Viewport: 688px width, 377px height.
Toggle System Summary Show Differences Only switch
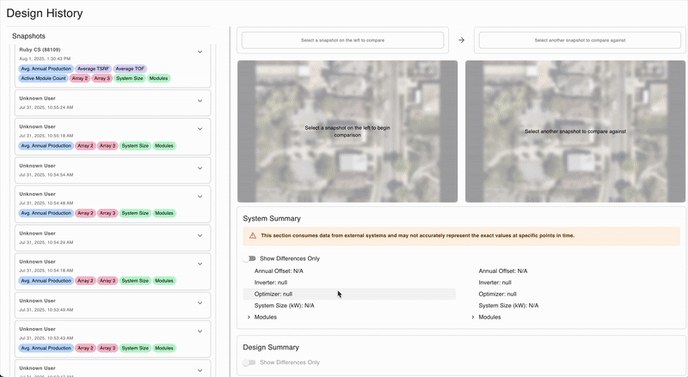click(250, 259)
